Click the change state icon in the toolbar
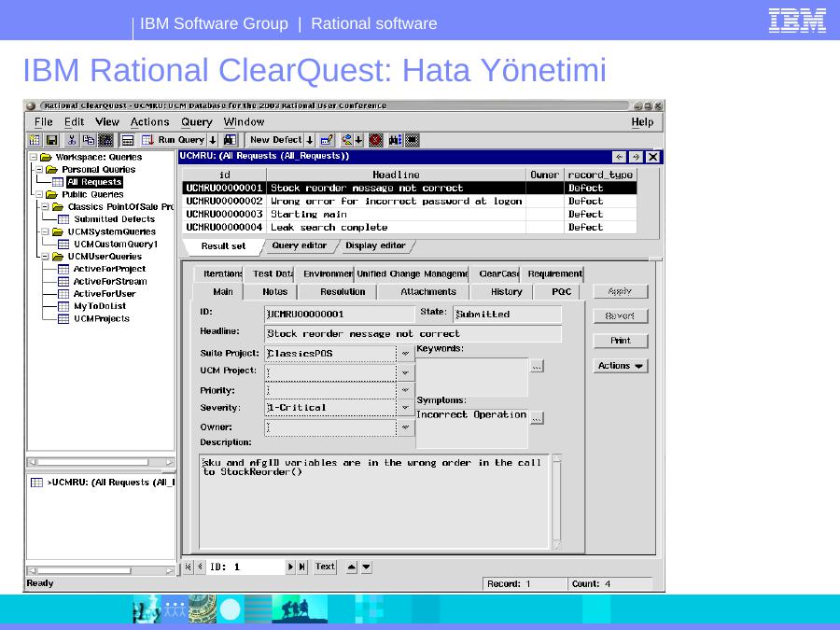The height and width of the screenshot is (630, 840). pyautogui.click(x=347, y=140)
